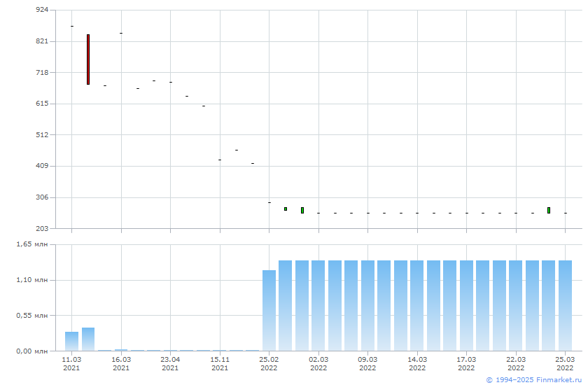Screen dimensions: 588x385
Task: Click the price tick mark above 15.11 2021
Action: coord(220,160)
